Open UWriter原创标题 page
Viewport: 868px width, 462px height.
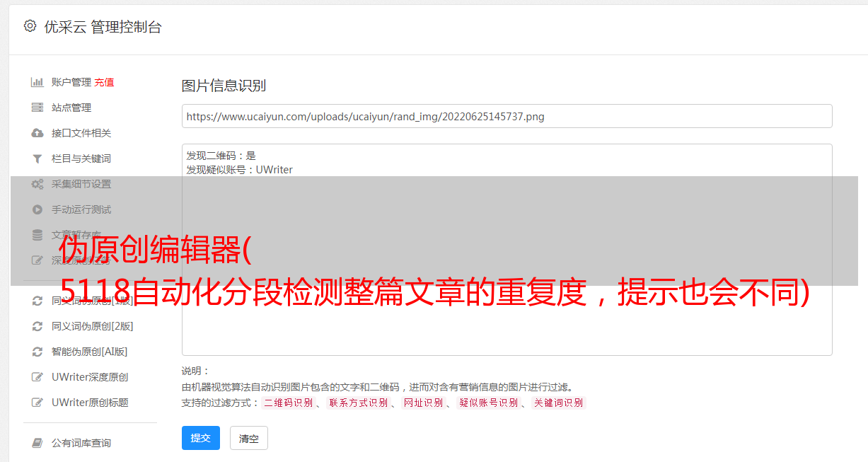90,403
